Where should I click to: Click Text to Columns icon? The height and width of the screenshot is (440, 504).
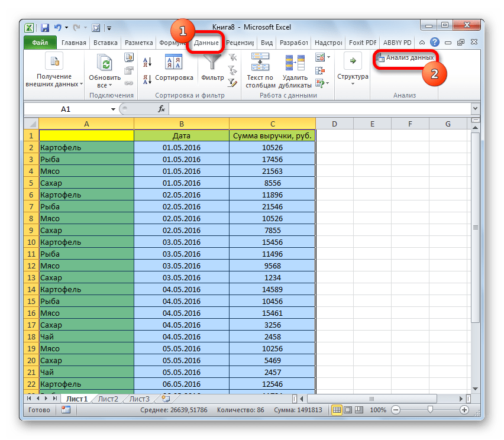click(260, 62)
